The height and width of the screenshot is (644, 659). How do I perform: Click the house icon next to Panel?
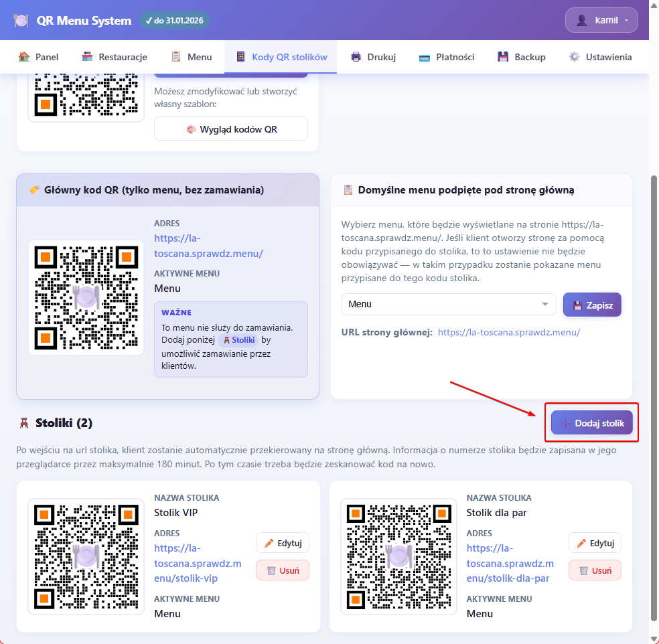[24, 57]
